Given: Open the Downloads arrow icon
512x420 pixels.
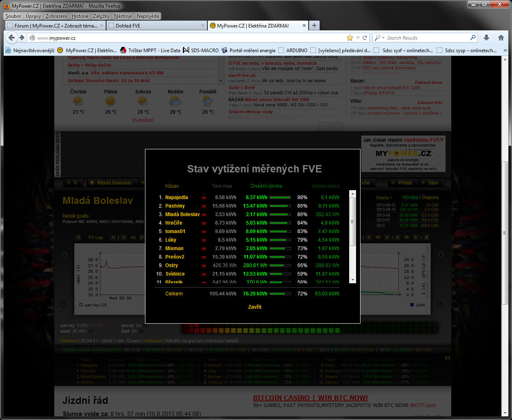Looking at the screenshot, I should click(x=486, y=38).
